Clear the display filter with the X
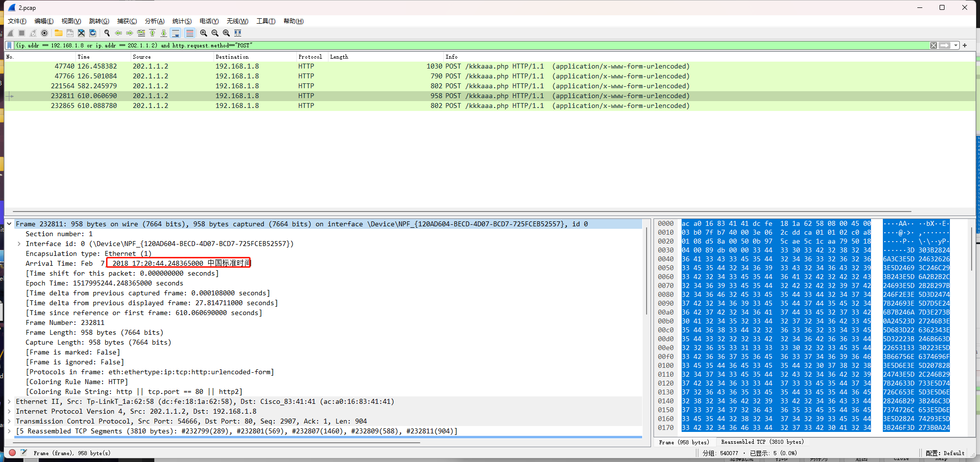Image resolution: width=980 pixels, height=462 pixels. tap(934, 45)
